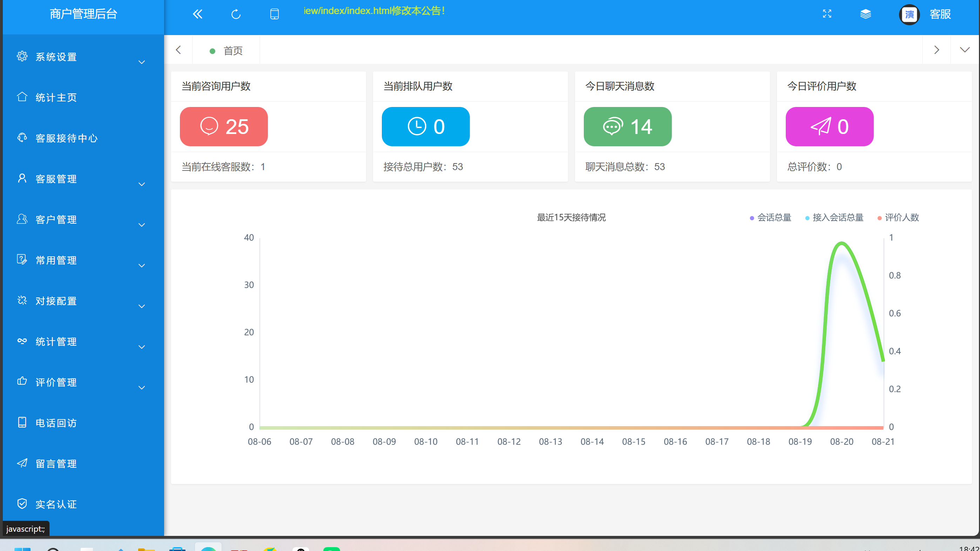The image size is (980, 551).
Task: Toggle 评价人数 legend entry
Action: coord(898,218)
